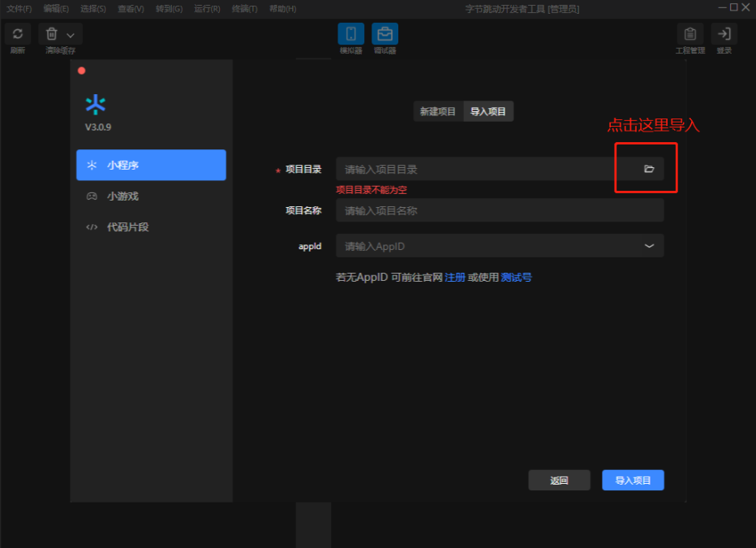Follow the 注册 link
Screen dimensions: 756x548
(455, 278)
